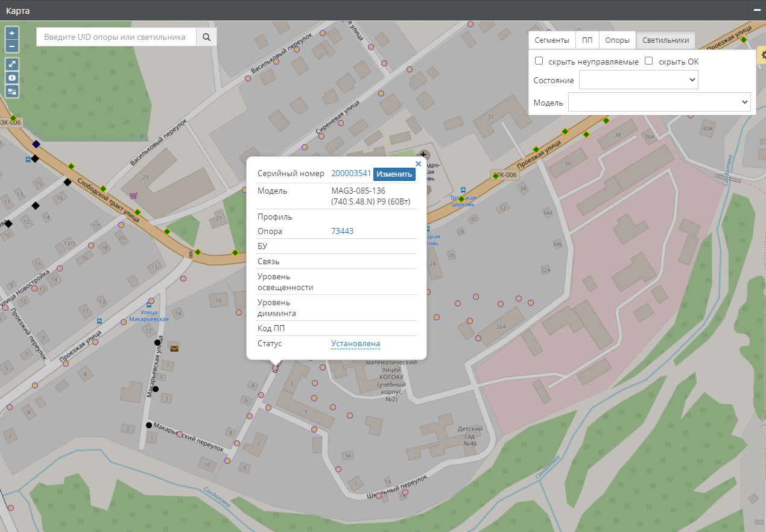Open the ПП tab
Screen dimensions: 766x532
pyautogui.click(x=587, y=40)
